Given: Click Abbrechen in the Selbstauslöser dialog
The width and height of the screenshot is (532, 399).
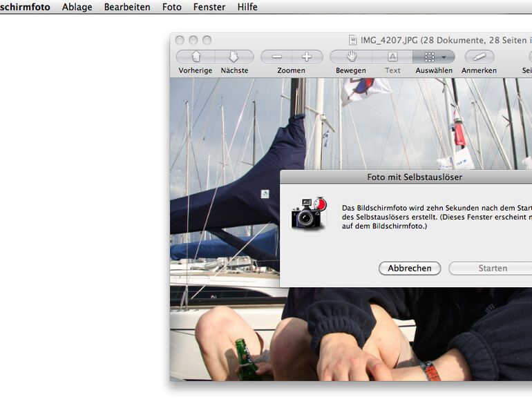Looking at the screenshot, I should (x=410, y=268).
